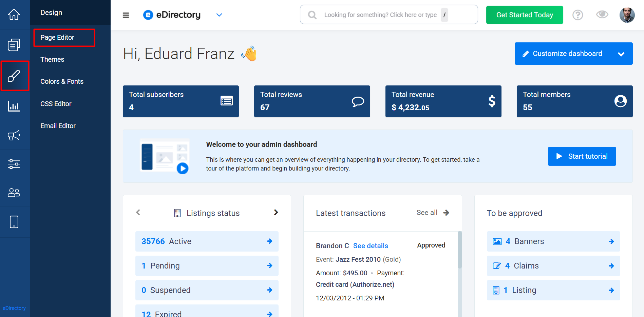Viewport: 644px width, 317px height.
Task: Expand the eDirectory site switcher chevron
Action: [x=219, y=15]
